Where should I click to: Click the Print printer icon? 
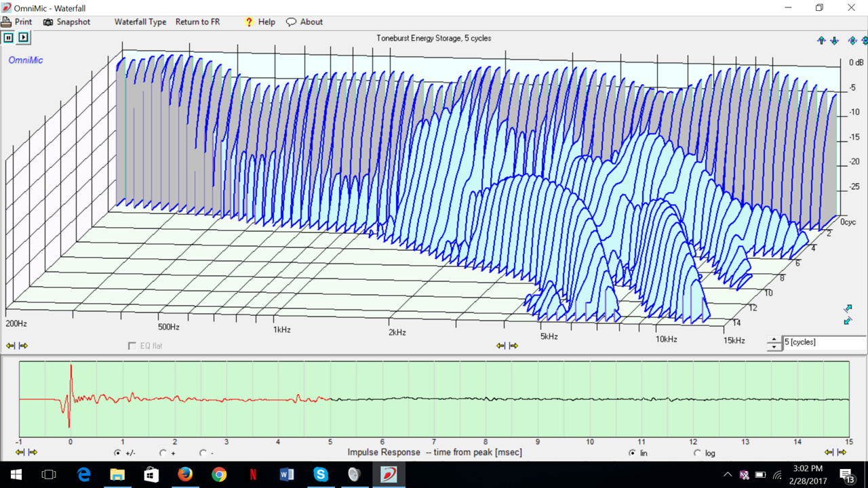coord(6,22)
